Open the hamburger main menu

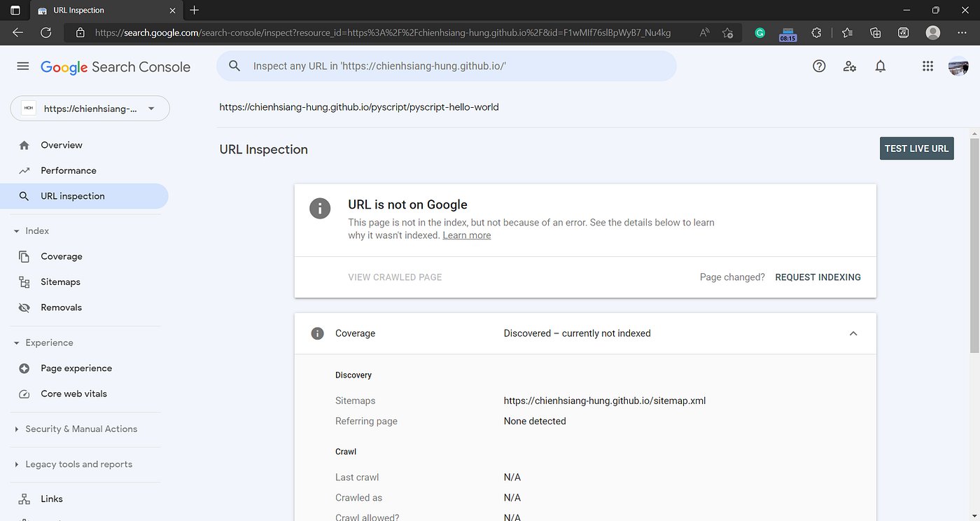click(23, 66)
